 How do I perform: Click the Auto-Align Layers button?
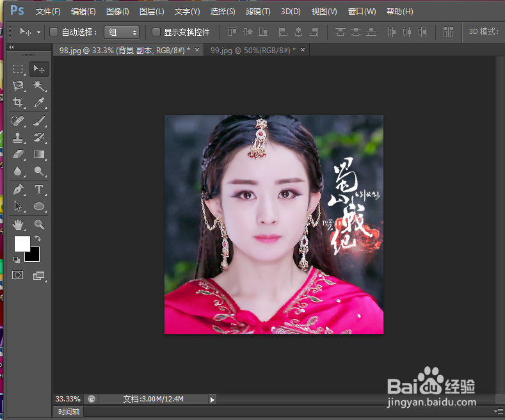tap(448, 31)
